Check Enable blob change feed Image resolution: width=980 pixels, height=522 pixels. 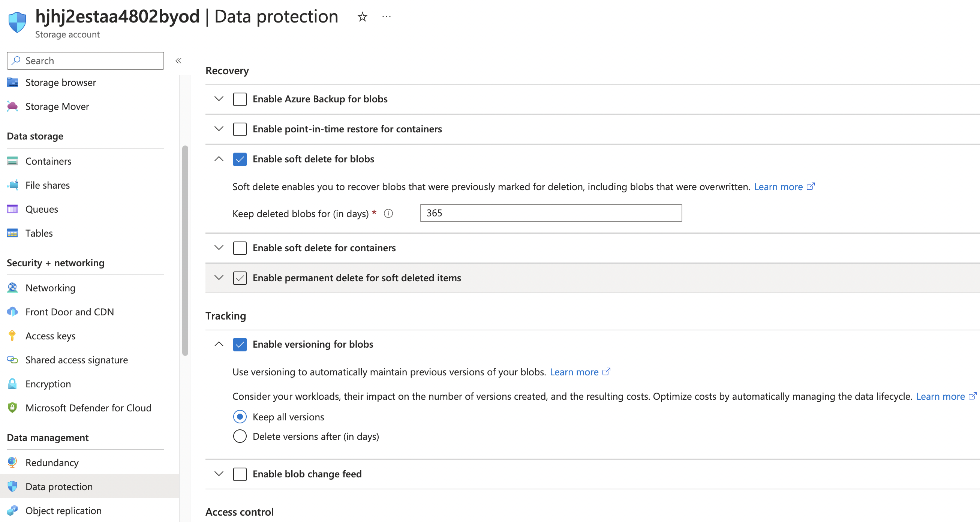point(240,474)
